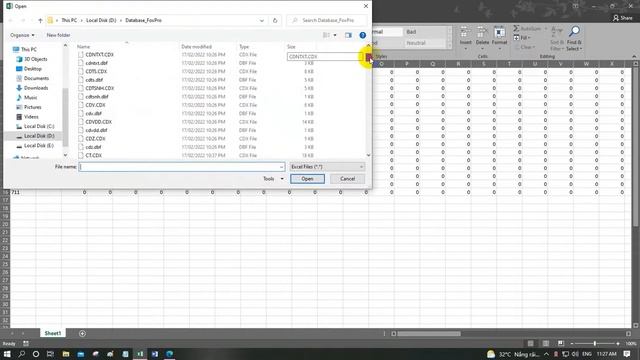Select Local Disk (D:) in navigation pane
The width and height of the screenshot is (640, 360).
pyautogui.click(x=39, y=136)
